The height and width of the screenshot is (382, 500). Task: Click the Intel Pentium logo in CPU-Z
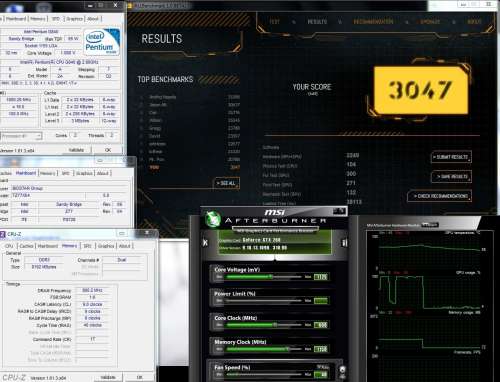[102, 42]
